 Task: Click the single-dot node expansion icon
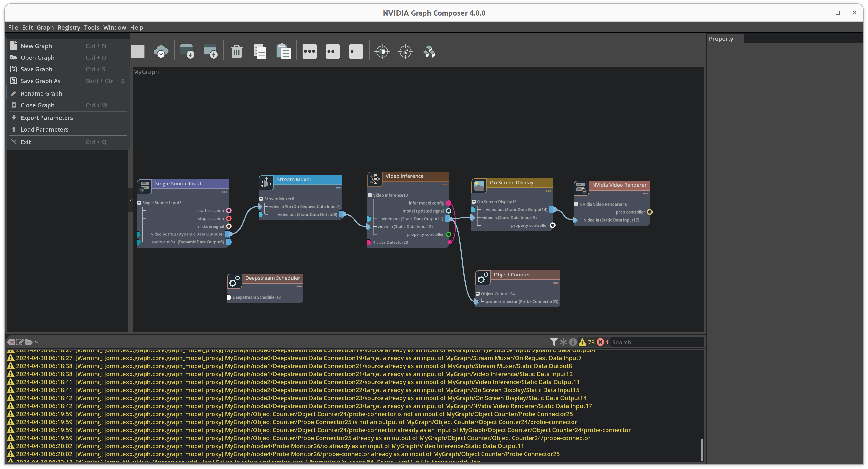pos(356,52)
